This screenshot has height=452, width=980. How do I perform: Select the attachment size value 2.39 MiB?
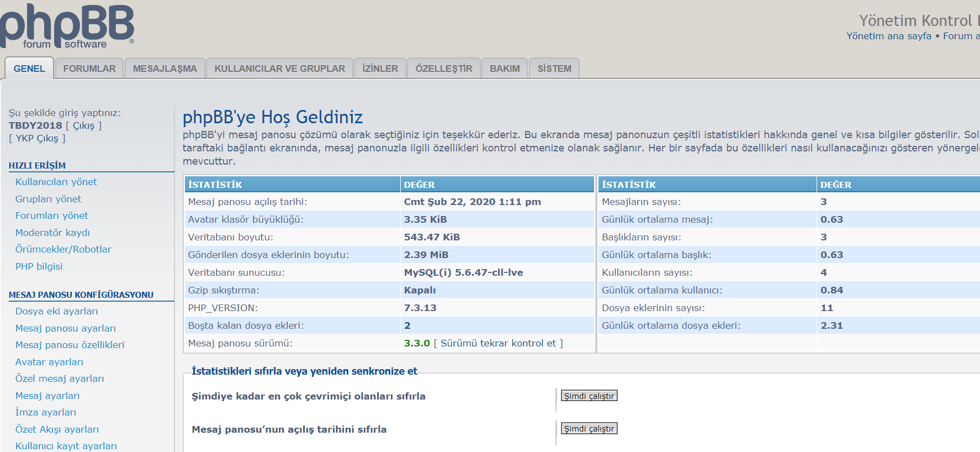(426, 255)
